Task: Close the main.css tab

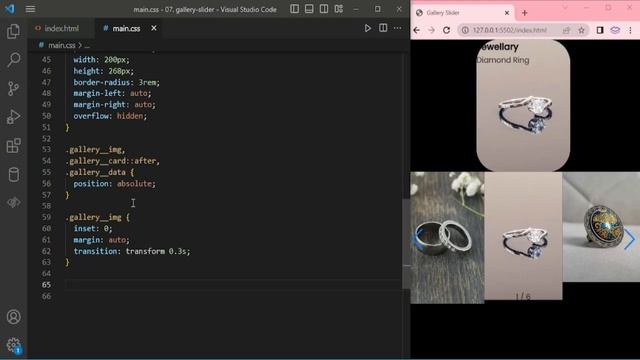Action: (x=154, y=28)
